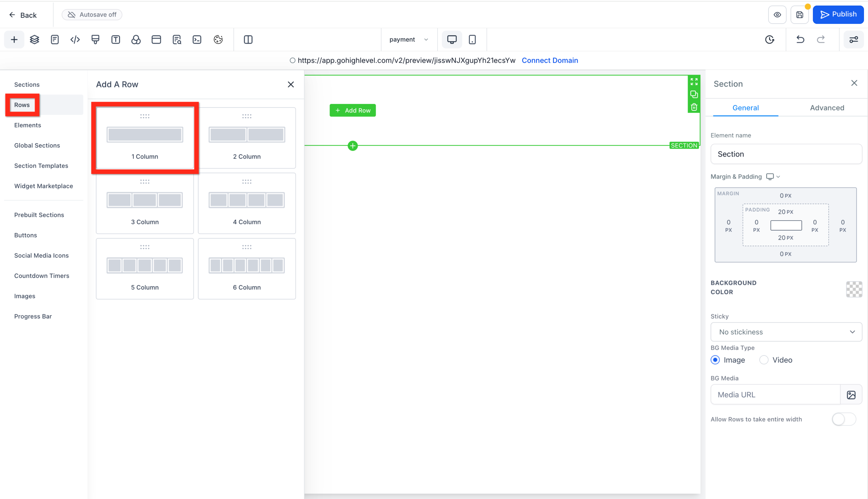
Task: Select Section Templates in the sidebar
Action: [x=41, y=166]
